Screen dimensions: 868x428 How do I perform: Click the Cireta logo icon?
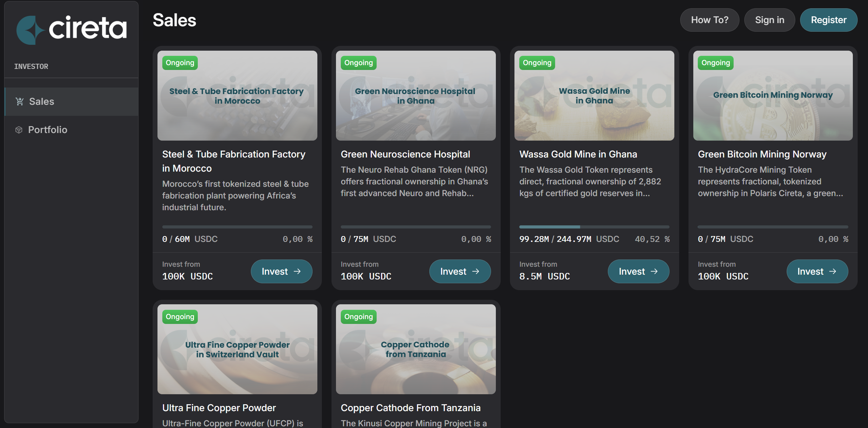30,30
